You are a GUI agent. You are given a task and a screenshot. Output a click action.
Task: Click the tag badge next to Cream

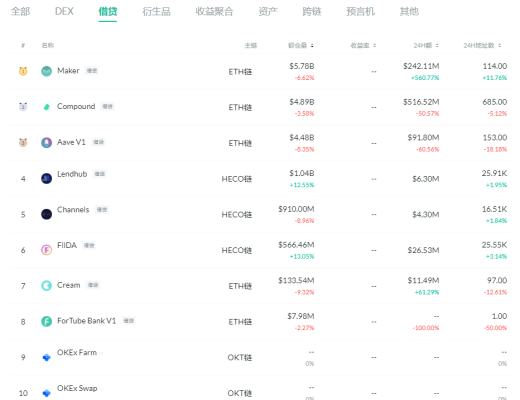pos(93,285)
